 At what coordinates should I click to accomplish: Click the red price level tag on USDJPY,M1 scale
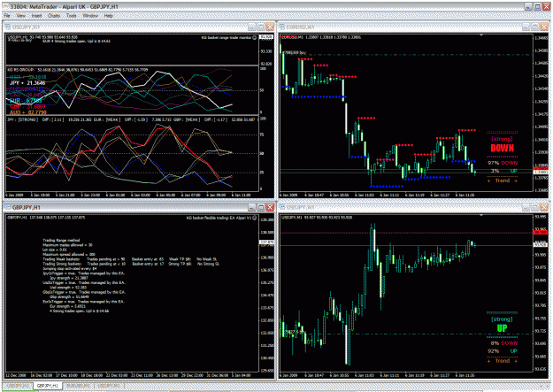pos(541,233)
